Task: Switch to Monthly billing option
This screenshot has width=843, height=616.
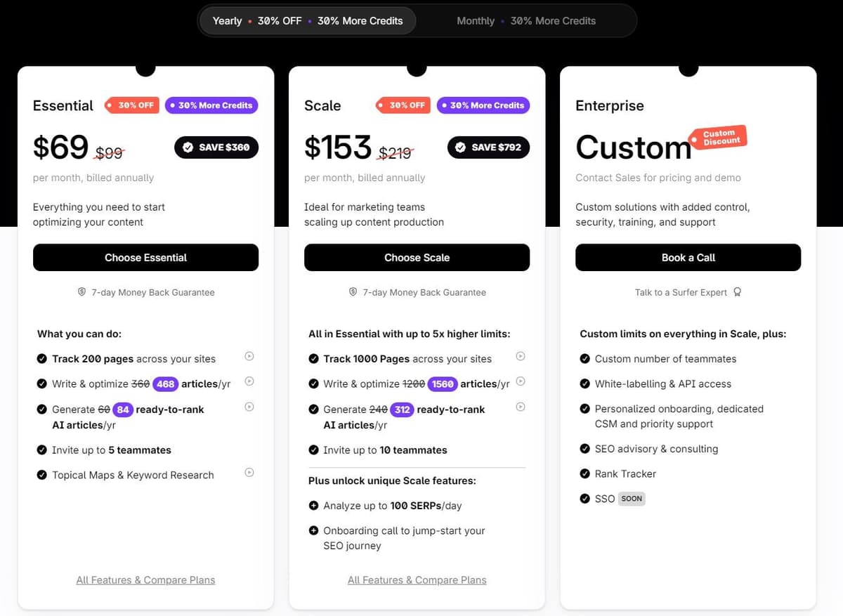Action: click(526, 21)
